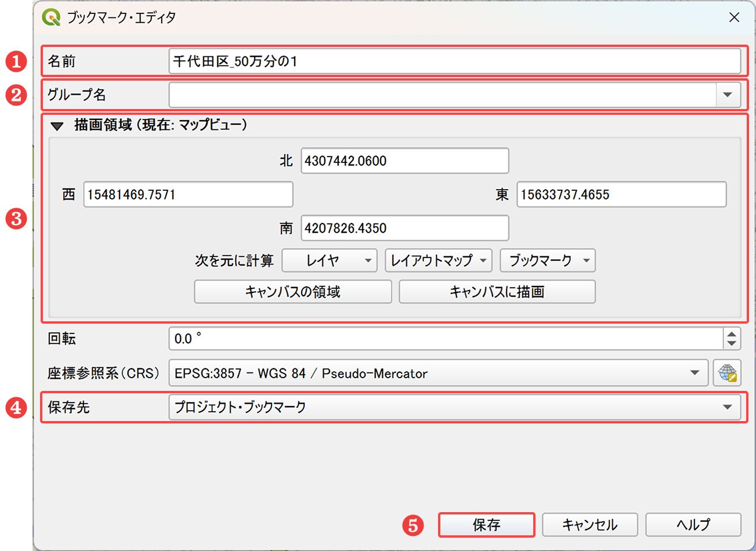Open the レイヤ calculate-from dropdown
Image resolution: width=756 pixels, height=551 pixels.
point(330,260)
